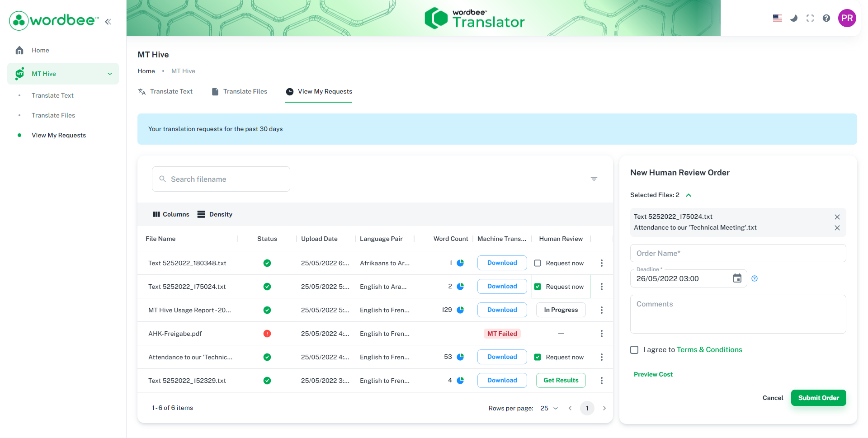Click the word count pie chart for MT Hive Usage Report

[x=460, y=310]
